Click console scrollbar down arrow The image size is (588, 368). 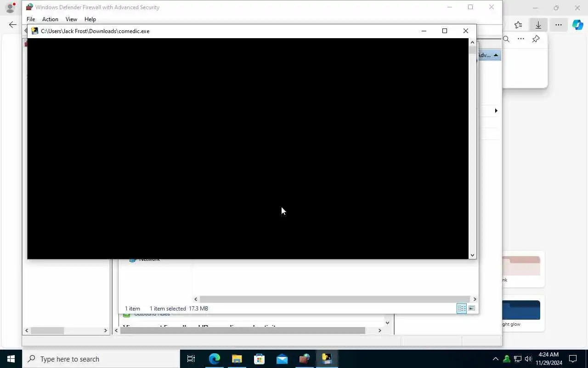[x=472, y=255]
